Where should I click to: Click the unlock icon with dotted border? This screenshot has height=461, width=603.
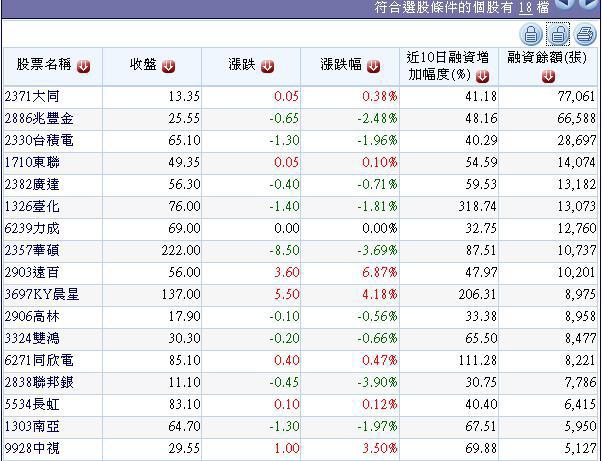[558, 34]
